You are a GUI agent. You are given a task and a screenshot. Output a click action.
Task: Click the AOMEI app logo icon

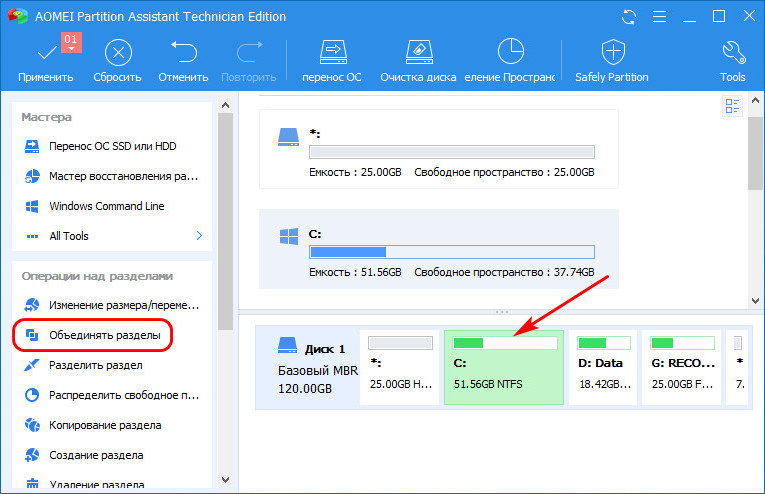(18, 16)
